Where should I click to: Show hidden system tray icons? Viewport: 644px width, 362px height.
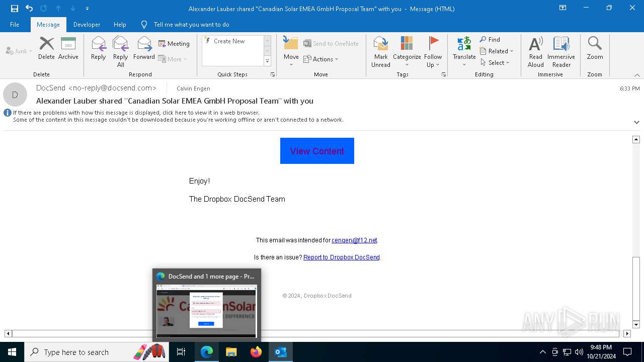(542, 352)
